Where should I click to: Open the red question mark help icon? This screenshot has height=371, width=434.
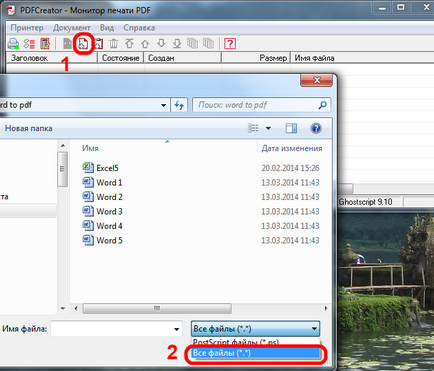coord(230,43)
